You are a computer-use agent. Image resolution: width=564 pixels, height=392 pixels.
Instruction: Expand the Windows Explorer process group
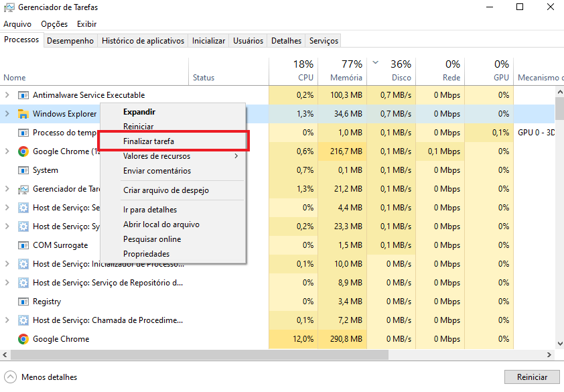pyautogui.click(x=7, y=114)
